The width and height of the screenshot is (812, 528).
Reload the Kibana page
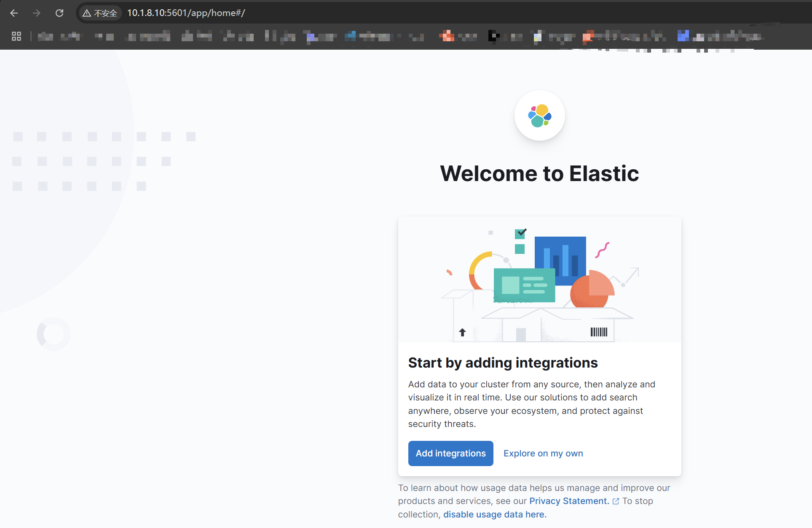coord(59,13)
